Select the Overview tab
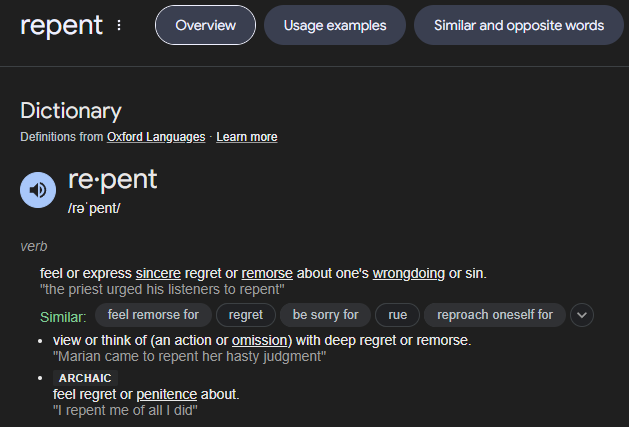Image resolution: width=629 pixels, height=427 pixels. 205,25
